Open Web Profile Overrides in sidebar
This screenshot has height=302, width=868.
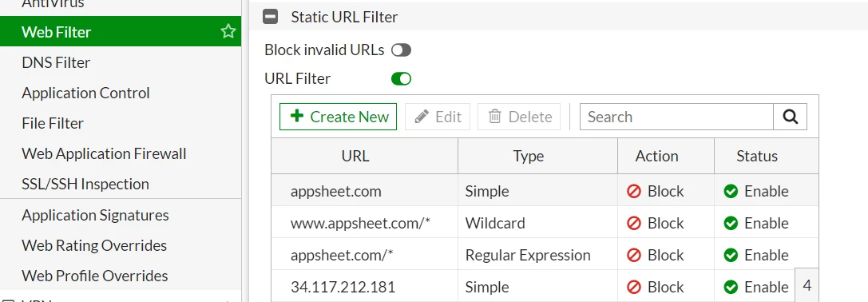(120, 276)
